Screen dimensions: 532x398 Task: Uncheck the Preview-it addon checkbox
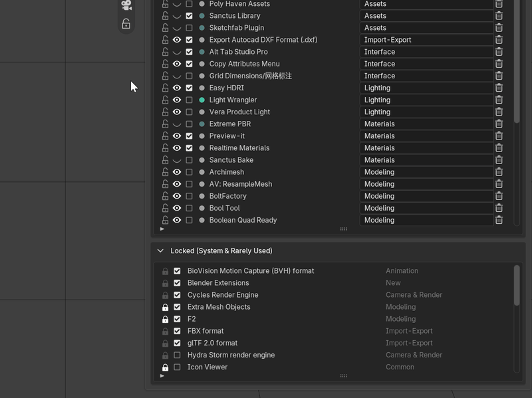coord(190,136)
